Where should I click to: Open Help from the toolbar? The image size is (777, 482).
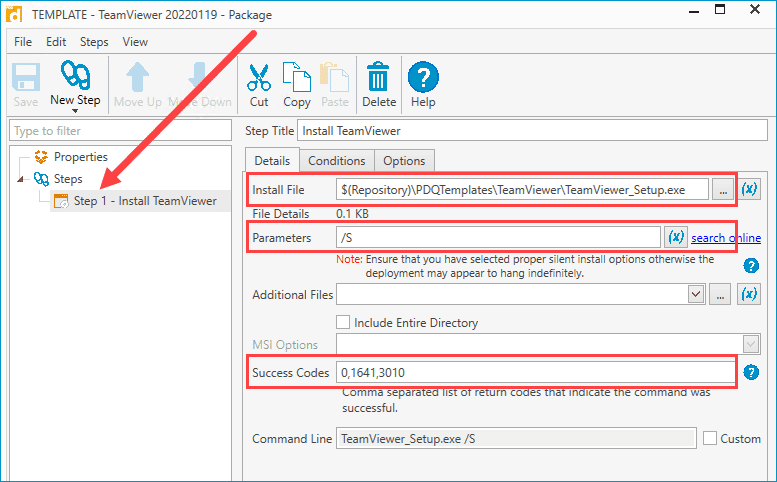click(423, 85)
